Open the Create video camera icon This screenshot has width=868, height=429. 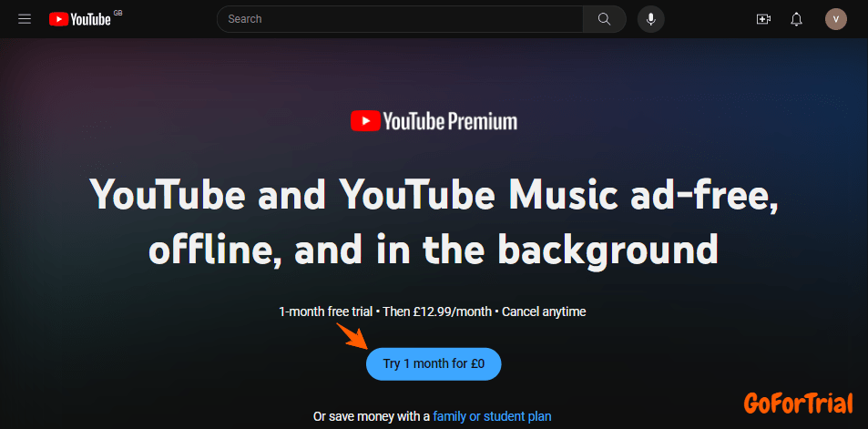[x=763, y=19]
